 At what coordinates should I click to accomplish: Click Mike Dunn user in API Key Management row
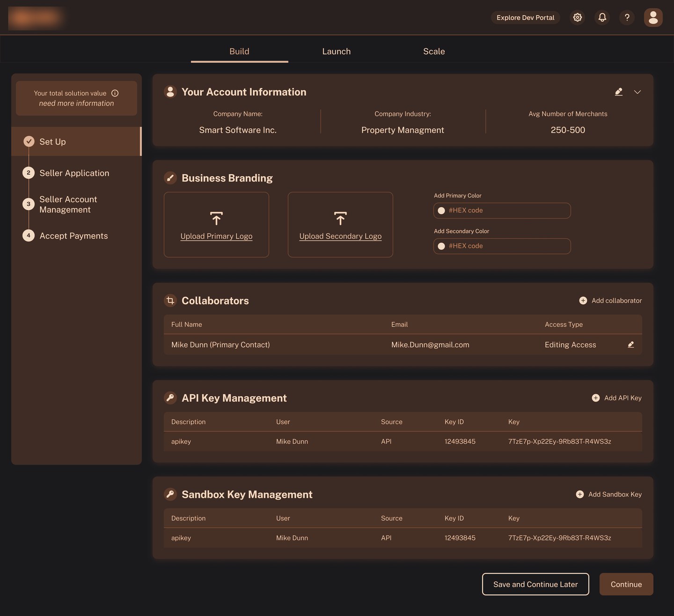292,441
